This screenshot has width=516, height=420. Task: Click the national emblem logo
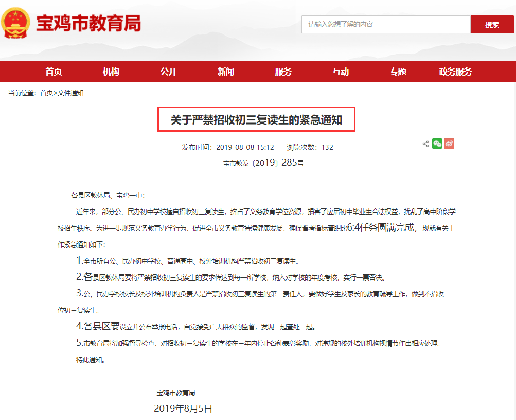click(15, 23)
